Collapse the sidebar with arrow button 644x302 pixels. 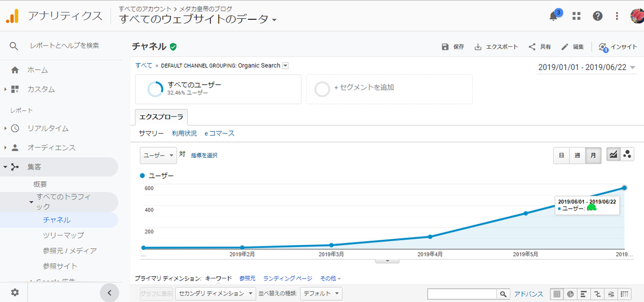(x=109, y=292)
